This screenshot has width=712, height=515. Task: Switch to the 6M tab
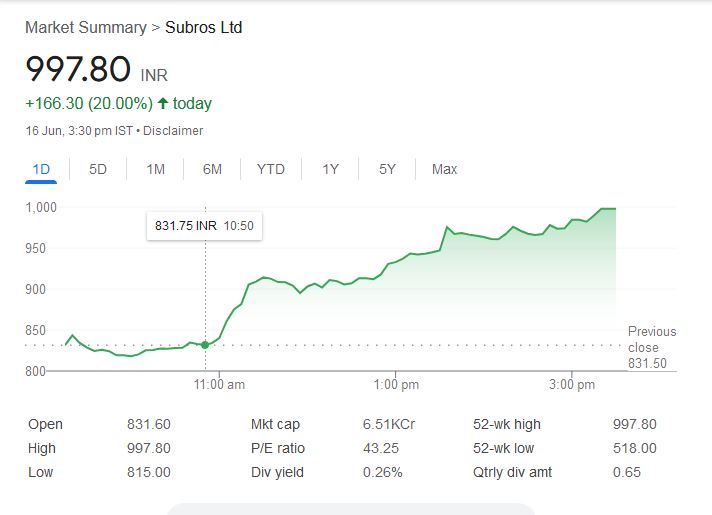pos(212,169)
